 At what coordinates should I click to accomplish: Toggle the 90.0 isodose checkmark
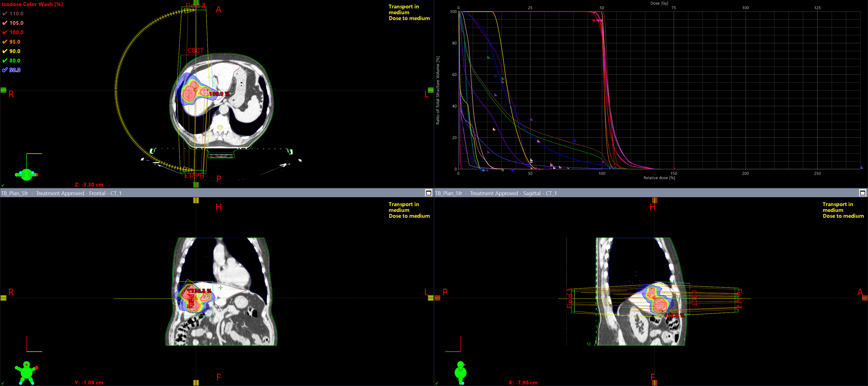click(5, 51)
